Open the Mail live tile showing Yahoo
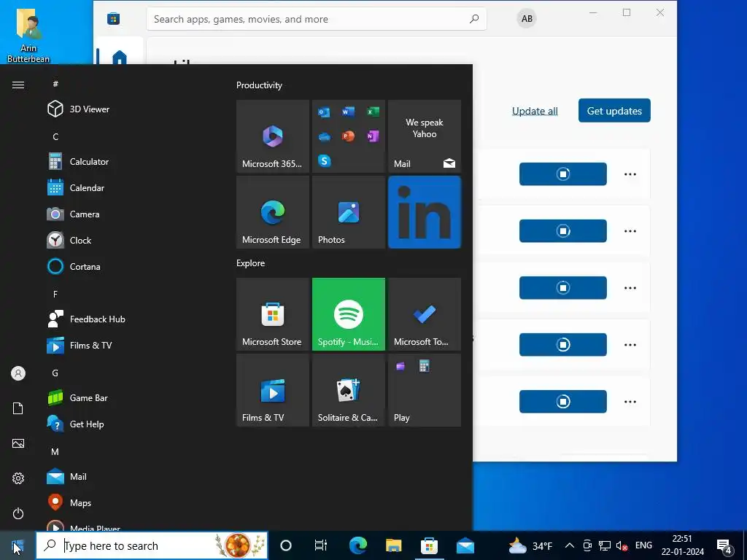Image resolution: width=747 pixels, height=560 pixels. 425,136
